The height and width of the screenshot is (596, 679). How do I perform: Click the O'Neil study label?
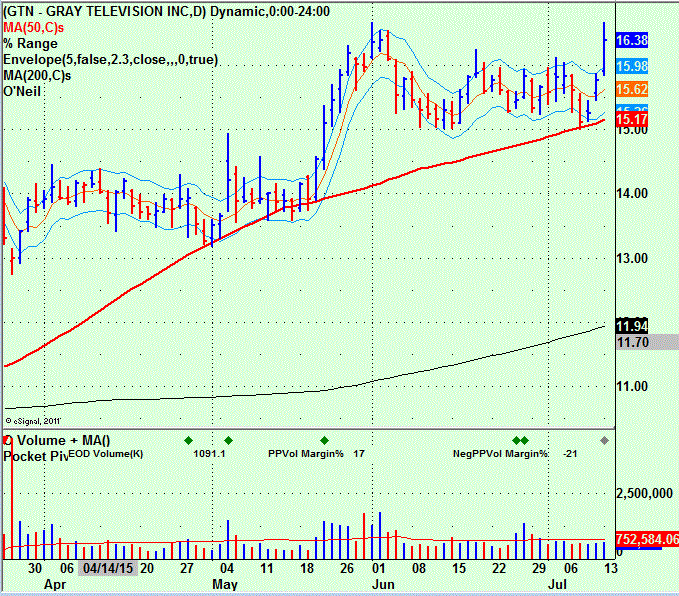[x=22, y=91]
